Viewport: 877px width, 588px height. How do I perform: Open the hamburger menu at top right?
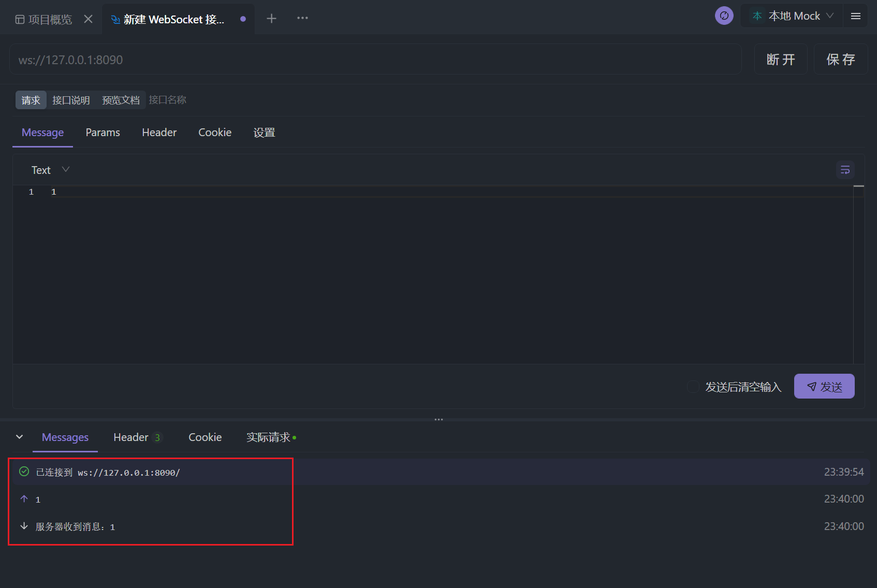855,16
